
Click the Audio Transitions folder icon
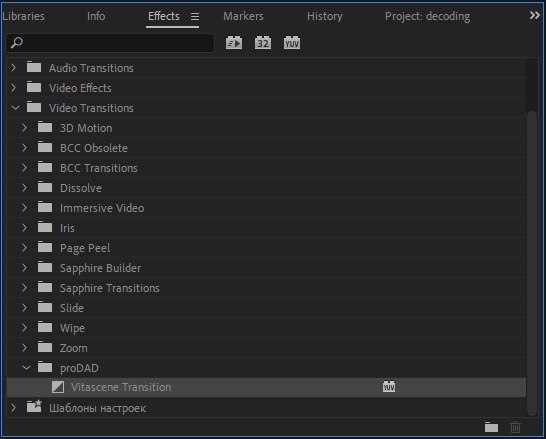[34, 66]
